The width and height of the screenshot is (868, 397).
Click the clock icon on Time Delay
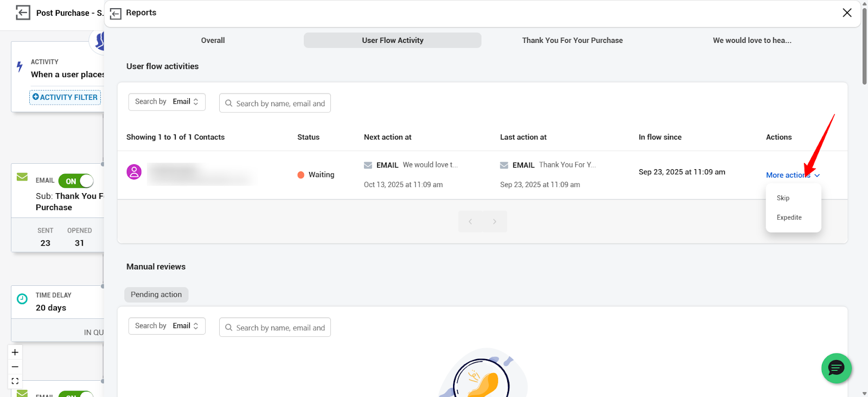click(x=22, y=299)
